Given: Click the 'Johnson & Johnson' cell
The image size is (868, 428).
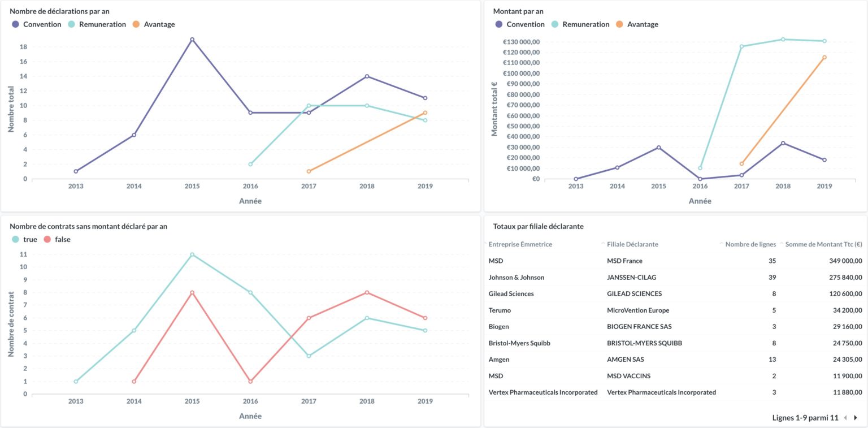Looking at the screenshot, I should coord(517,277).
